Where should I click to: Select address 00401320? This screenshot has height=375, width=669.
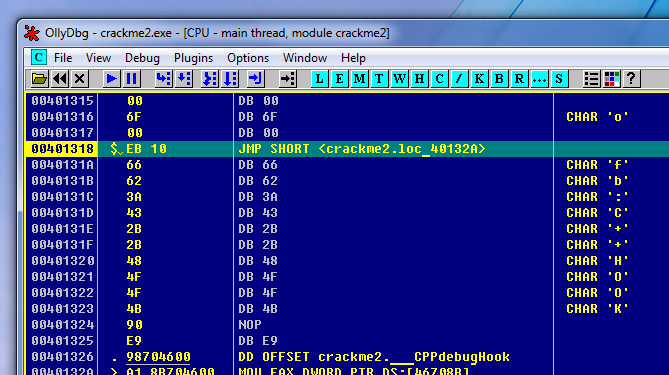pyautogui.click(x=62, y=261)
